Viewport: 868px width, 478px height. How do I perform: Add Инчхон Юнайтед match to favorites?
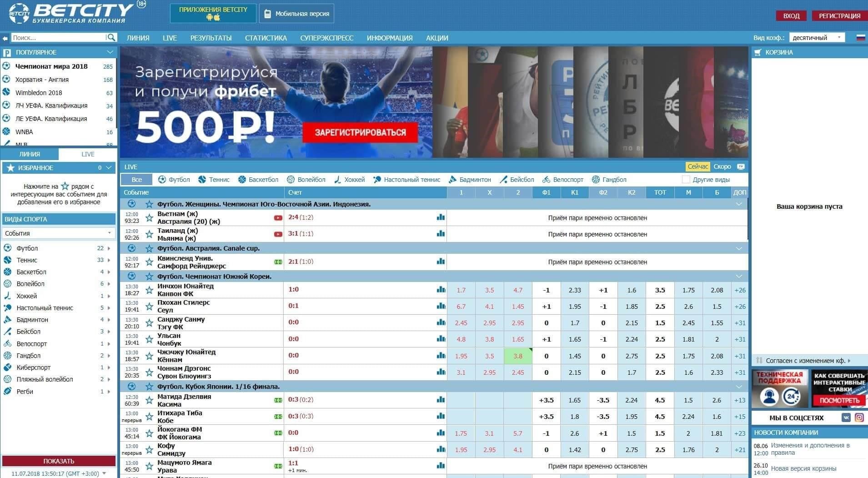pos(149,290)
